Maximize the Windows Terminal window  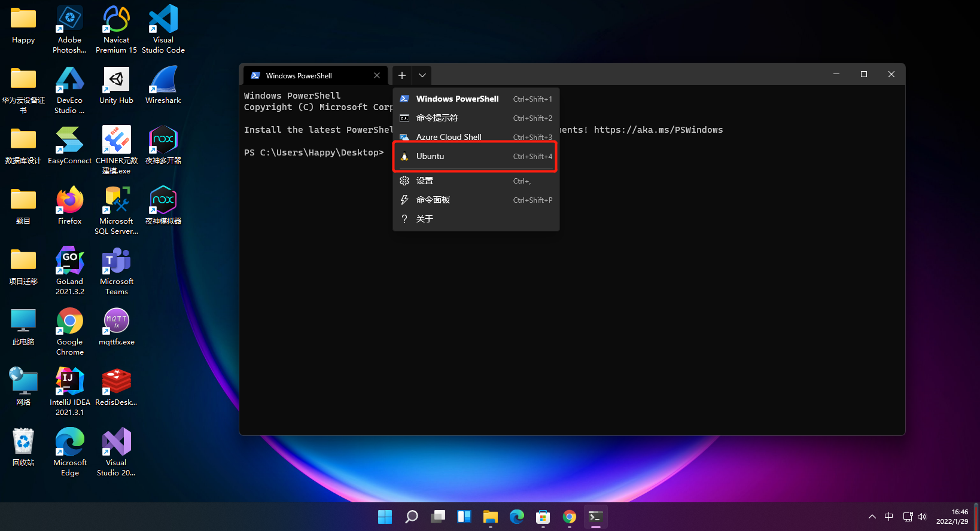(864, 74)
